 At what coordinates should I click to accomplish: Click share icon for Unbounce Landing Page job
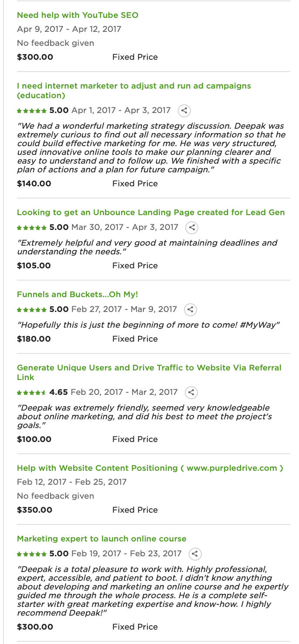[x=192, y=227]
